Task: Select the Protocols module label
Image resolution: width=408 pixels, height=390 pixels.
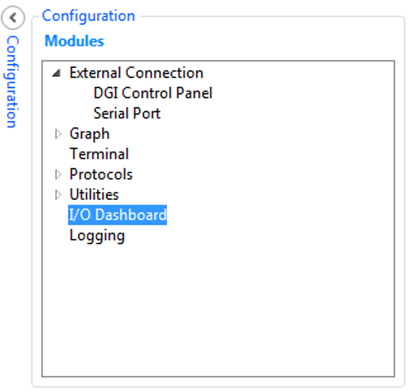Action: click(x=101, y=174)
